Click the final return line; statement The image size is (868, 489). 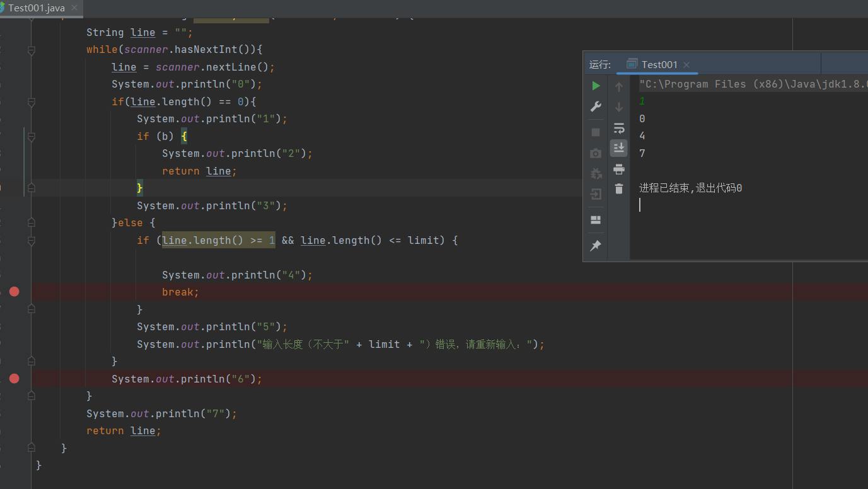(x=124, y=431)
